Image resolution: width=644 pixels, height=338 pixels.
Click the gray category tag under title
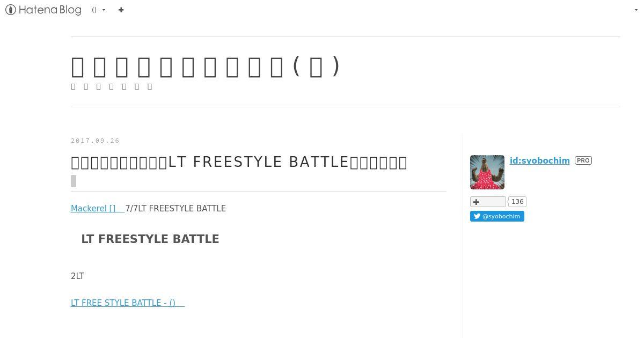[74, 181]
